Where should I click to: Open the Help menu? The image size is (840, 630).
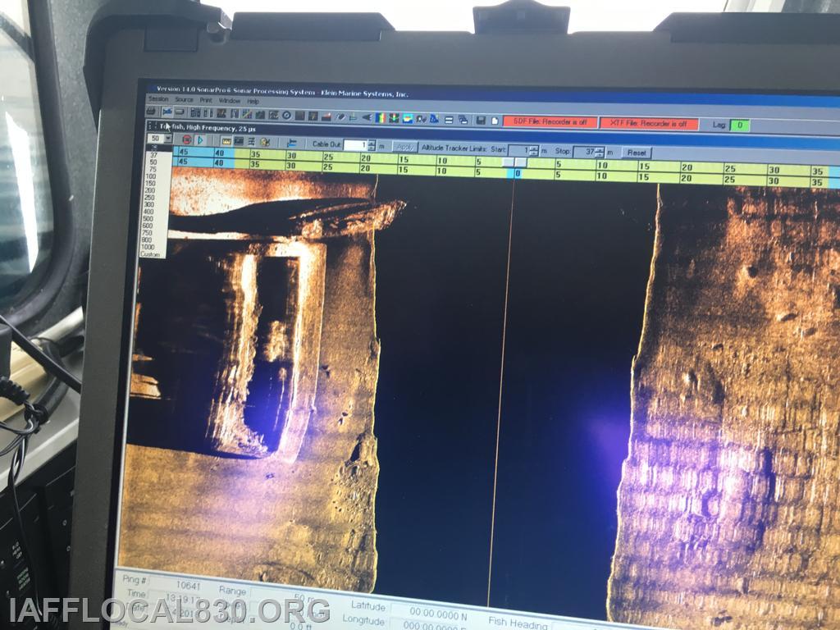tap(253, 101)
